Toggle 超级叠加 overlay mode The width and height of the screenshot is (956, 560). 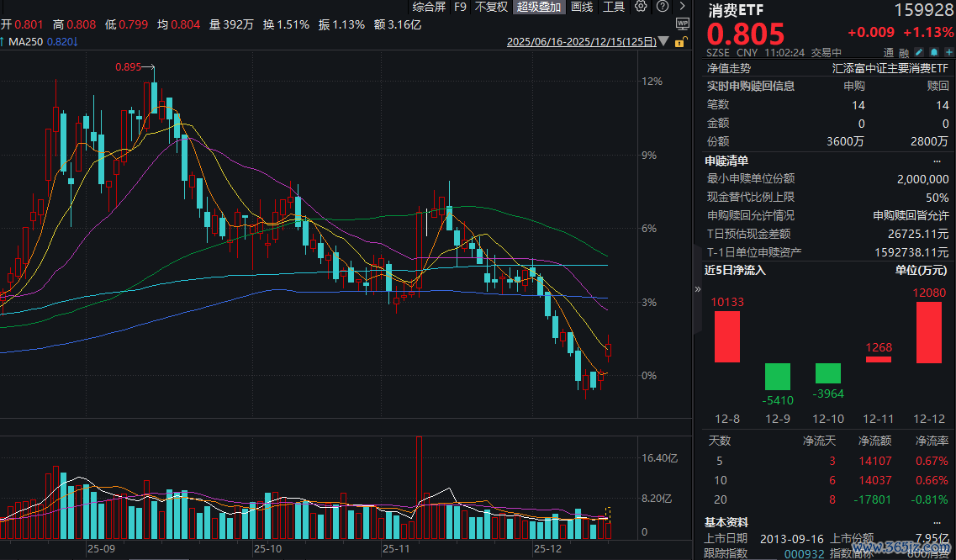[538, 7]
